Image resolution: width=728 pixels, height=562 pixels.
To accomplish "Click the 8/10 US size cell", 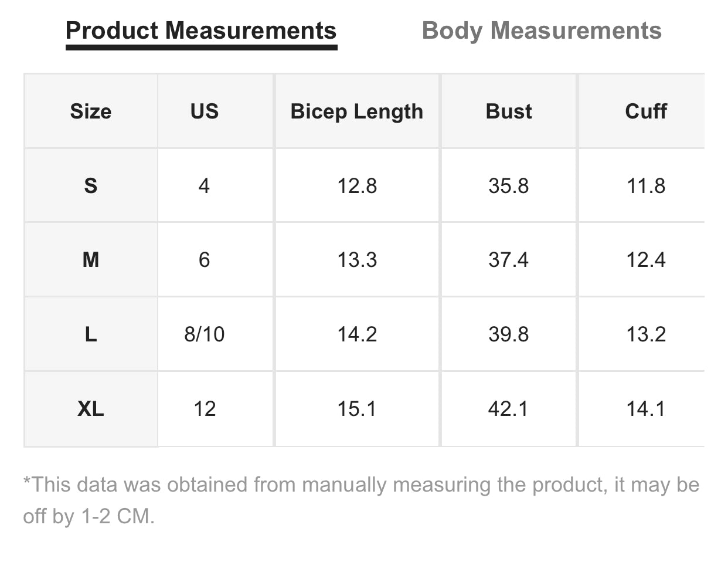I will [x=204, y=334].
